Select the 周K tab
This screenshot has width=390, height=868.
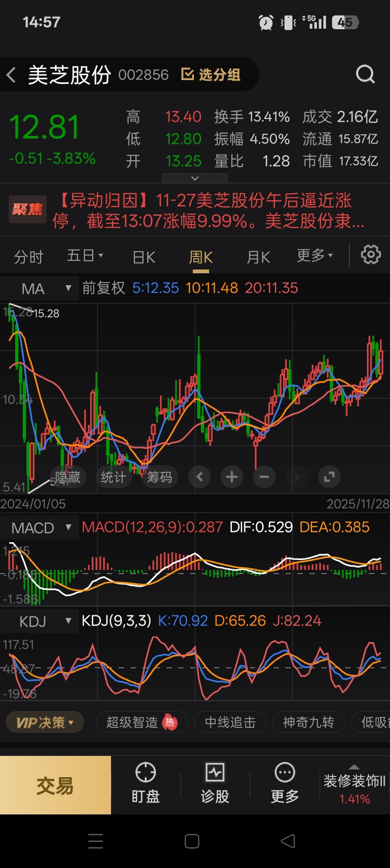tap(200, 257)
